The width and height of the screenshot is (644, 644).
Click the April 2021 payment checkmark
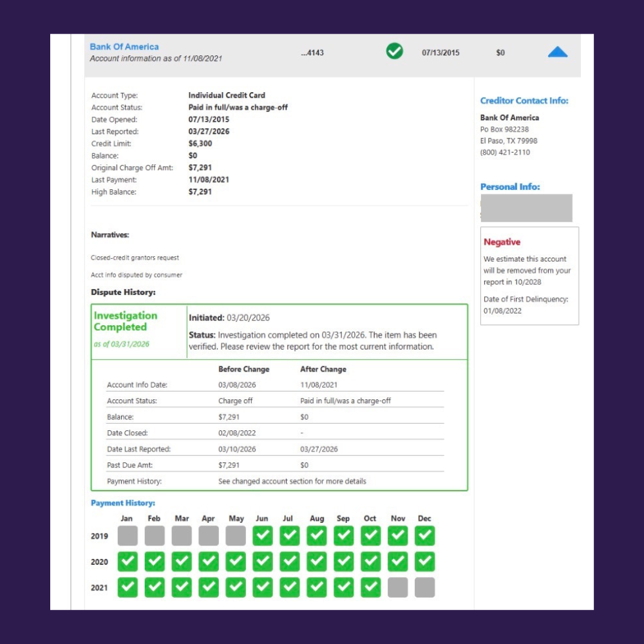tap(209, 587)
